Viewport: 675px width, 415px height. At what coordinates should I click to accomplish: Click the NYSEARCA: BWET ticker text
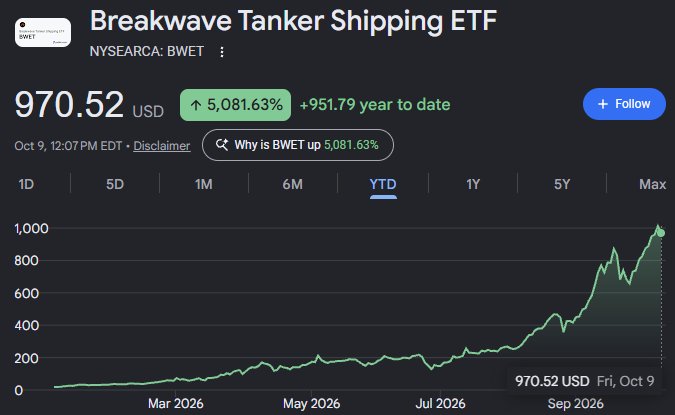pos(146,51)
